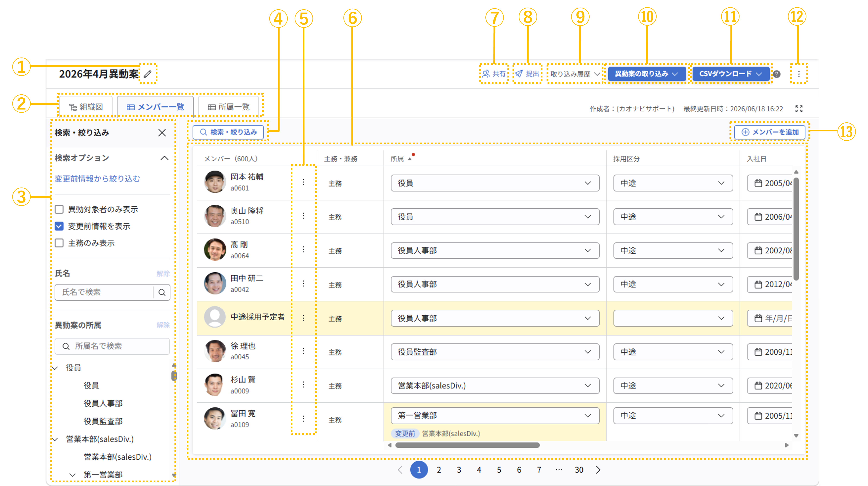Click 変更前情報から絞り込む link
Screen dimensions: 868x486
(x=97, y=178)
